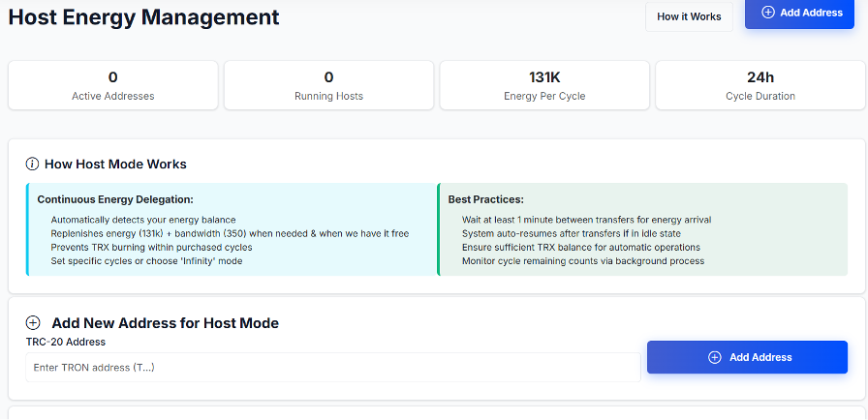
Task: Click the Add New Address for Host Mode heading
Action: point(165,323)
